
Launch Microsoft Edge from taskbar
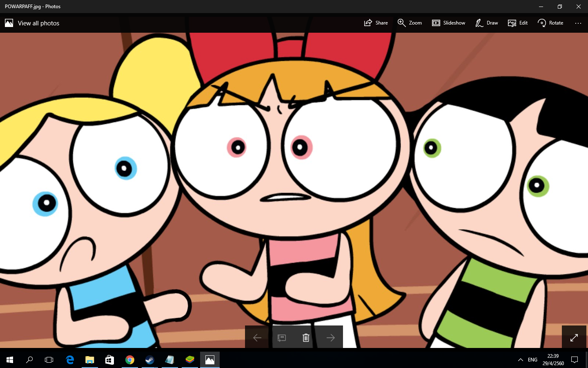point(70,360)
